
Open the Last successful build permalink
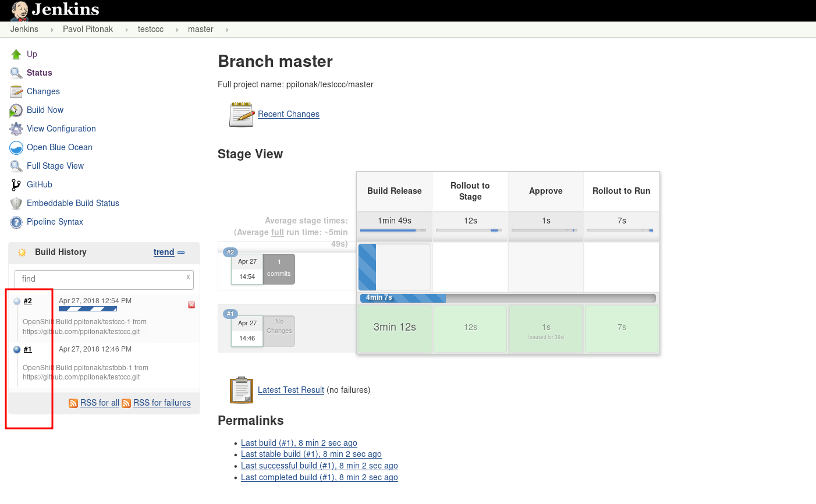tap(319, 466)
